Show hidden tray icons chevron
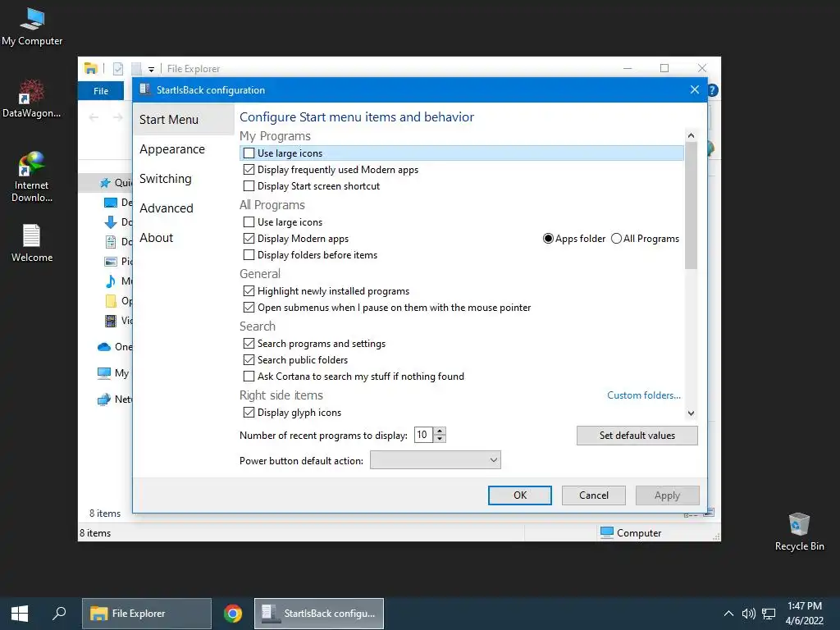 tap(728, 614)
